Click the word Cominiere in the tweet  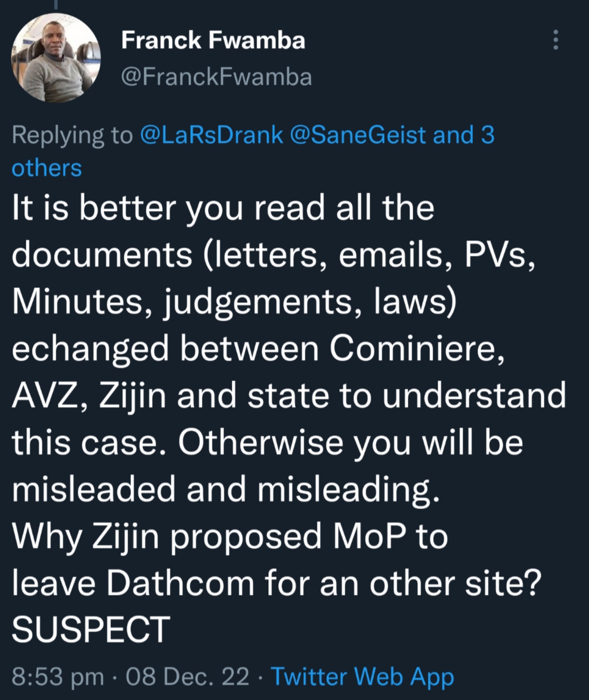[416, 349]
